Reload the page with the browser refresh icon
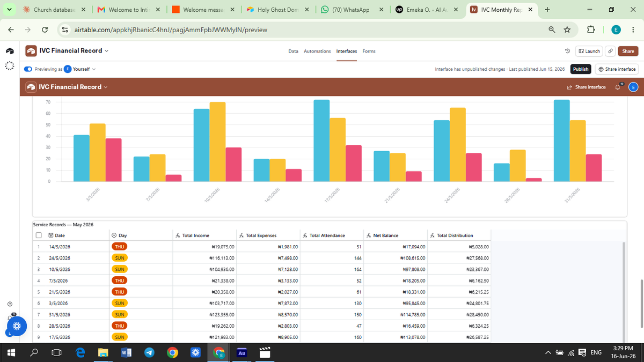644x362 pixels. (45, 30)
